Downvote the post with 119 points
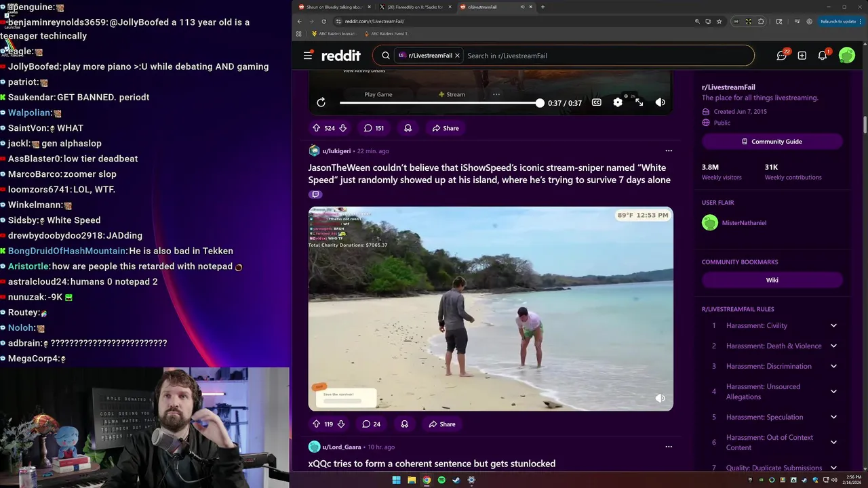 click(341, 424)
